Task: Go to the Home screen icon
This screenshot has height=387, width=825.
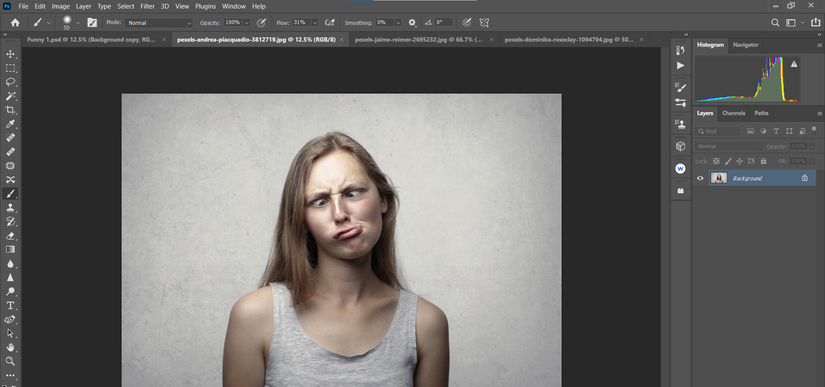Action: tap(15, 23)
